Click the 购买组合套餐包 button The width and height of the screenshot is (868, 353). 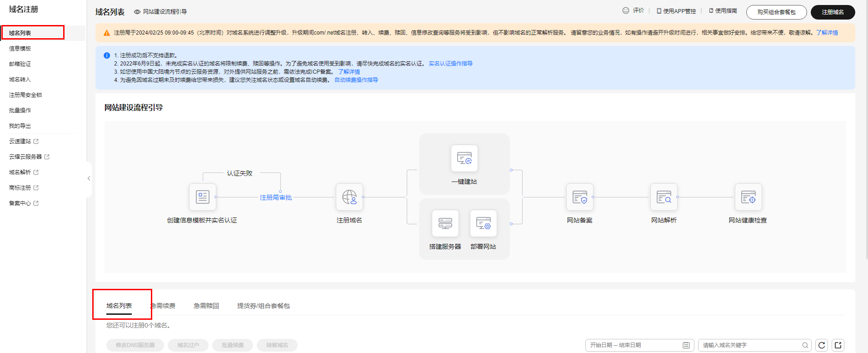click(776, 12)
